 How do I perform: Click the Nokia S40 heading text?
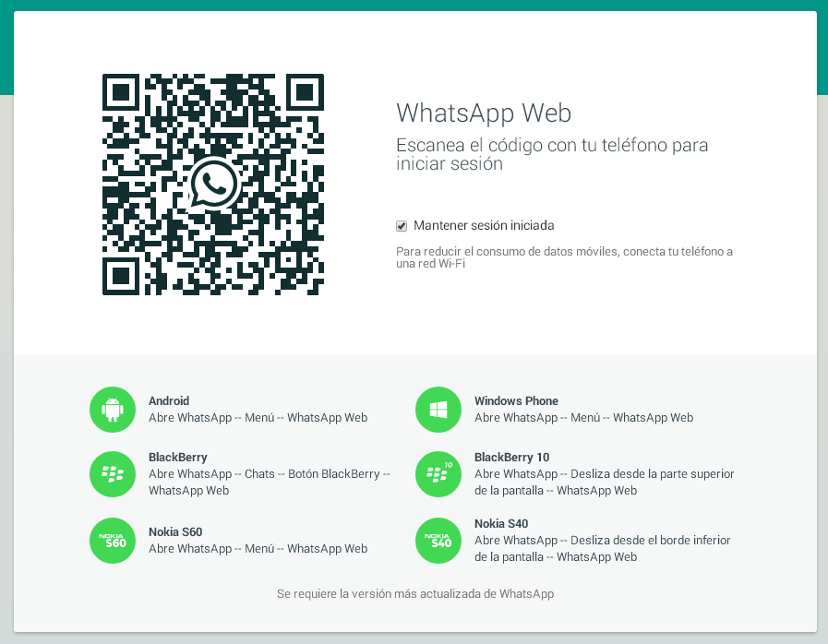pyautogui.click(x=501, y=524)
